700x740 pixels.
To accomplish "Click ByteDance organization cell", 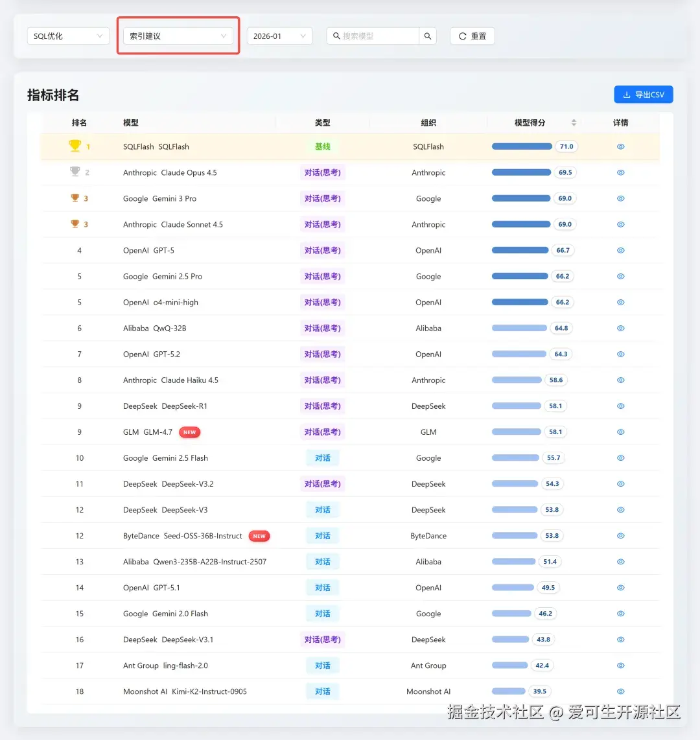I will (x=428, y=536).
